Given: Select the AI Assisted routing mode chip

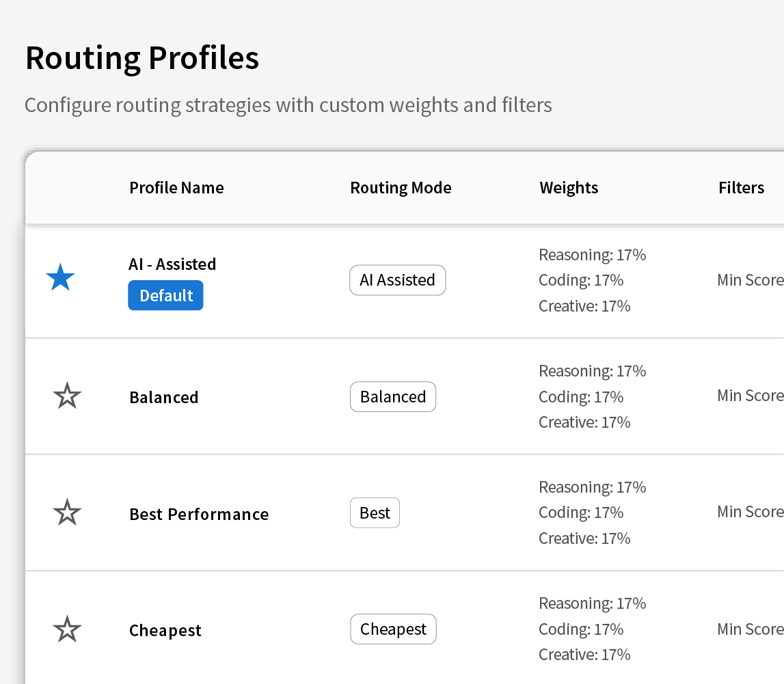Looking at the screenshot, I should click(x=398, y=280).
